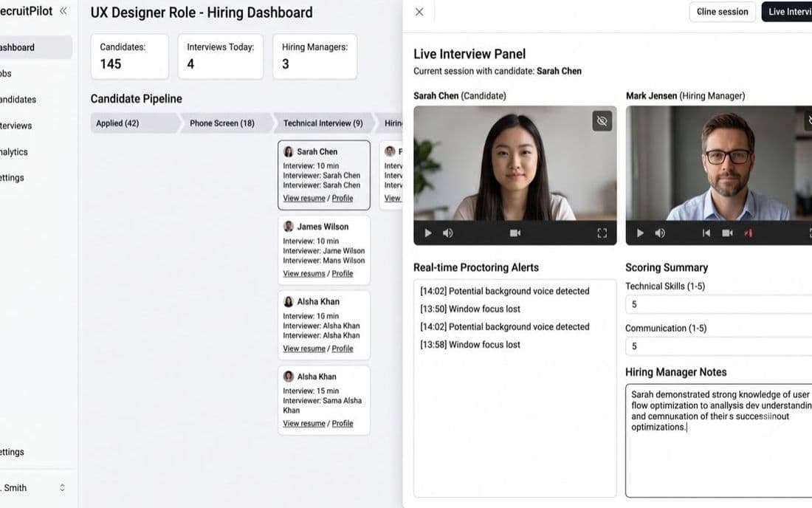Play Sarah Chen's video
812x508 pixels.
(427, 233)
